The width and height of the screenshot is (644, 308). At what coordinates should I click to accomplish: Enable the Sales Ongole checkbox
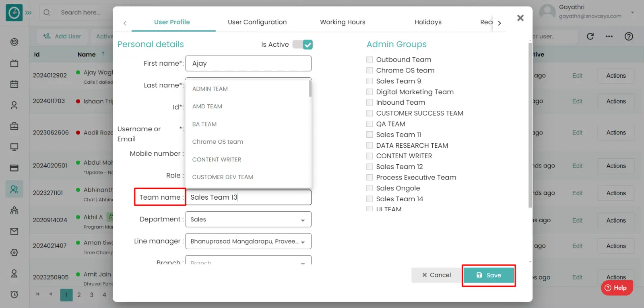(369, 188)
